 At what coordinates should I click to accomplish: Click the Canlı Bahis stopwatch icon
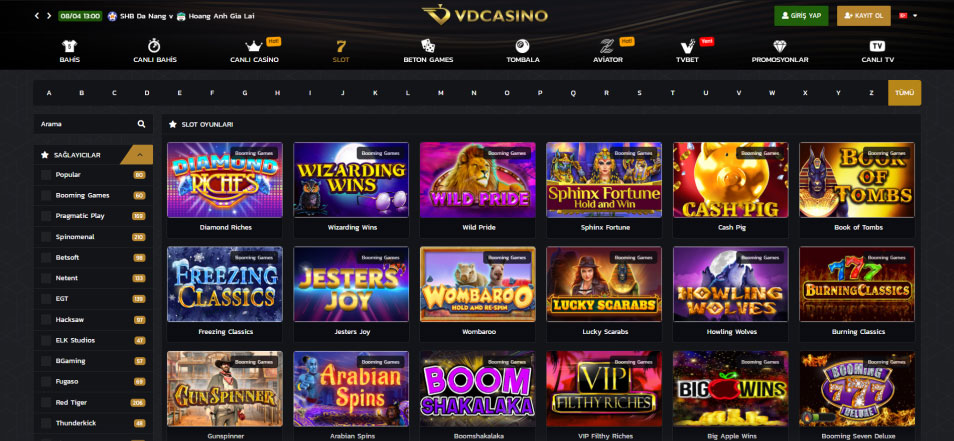coord(155,46)
